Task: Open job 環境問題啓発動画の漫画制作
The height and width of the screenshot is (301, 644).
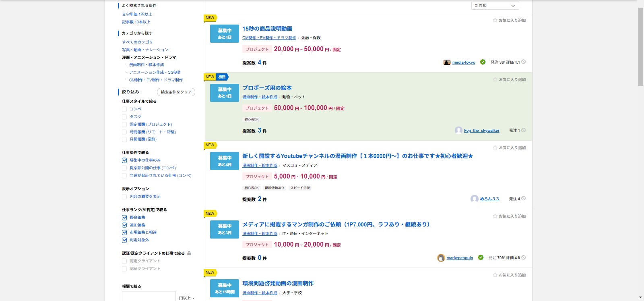Action: tap(278, 283)
